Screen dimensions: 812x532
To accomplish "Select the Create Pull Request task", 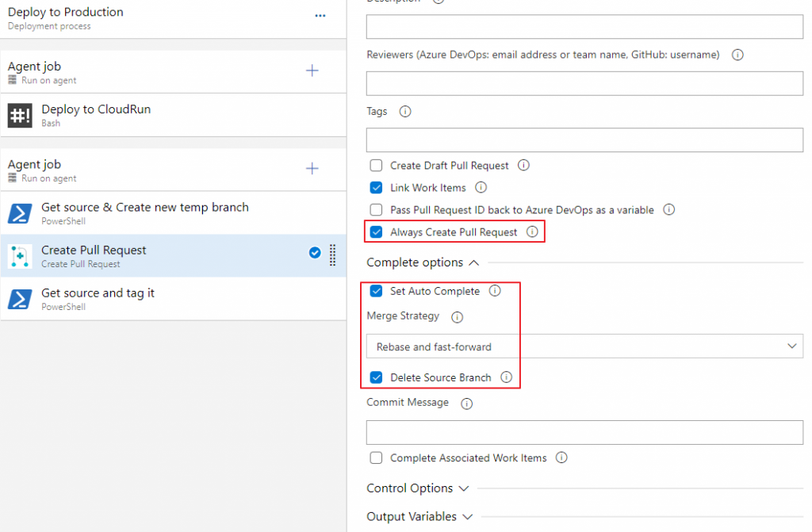I will 174,256.
